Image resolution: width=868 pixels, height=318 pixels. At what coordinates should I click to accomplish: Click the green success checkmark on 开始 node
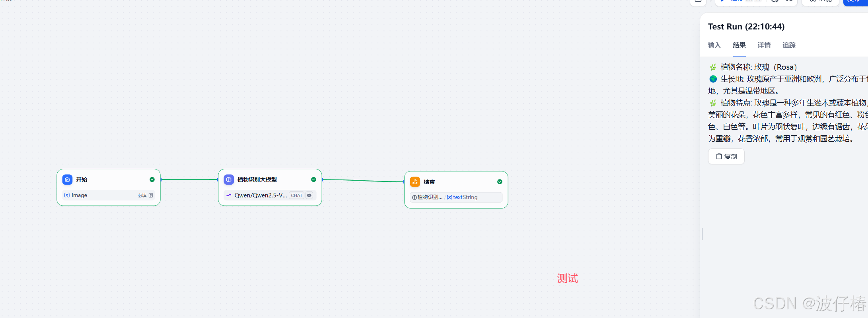tap(152, 179)
